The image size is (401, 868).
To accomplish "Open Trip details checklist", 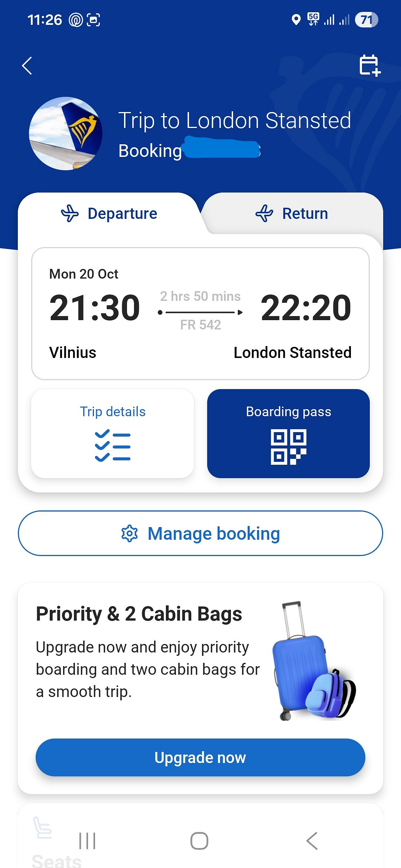I will 113,433.
